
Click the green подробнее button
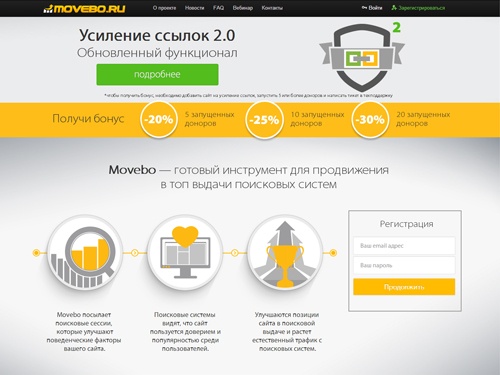[157, 74]
